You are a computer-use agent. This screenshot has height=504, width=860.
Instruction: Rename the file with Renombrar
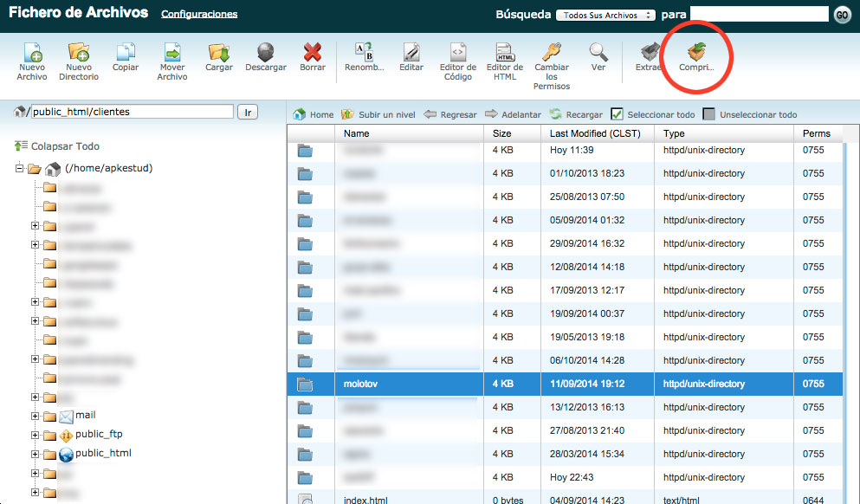[365, 52]
